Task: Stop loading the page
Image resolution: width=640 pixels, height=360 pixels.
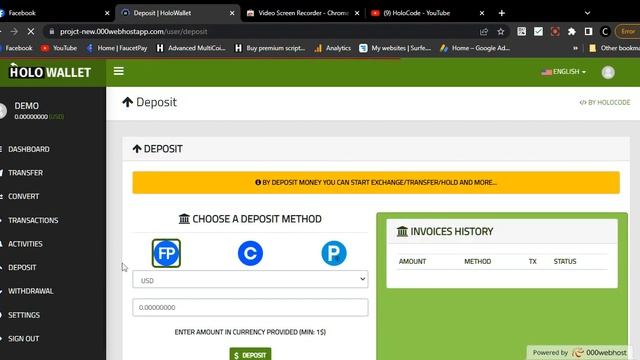Action: tap(31, 31)
